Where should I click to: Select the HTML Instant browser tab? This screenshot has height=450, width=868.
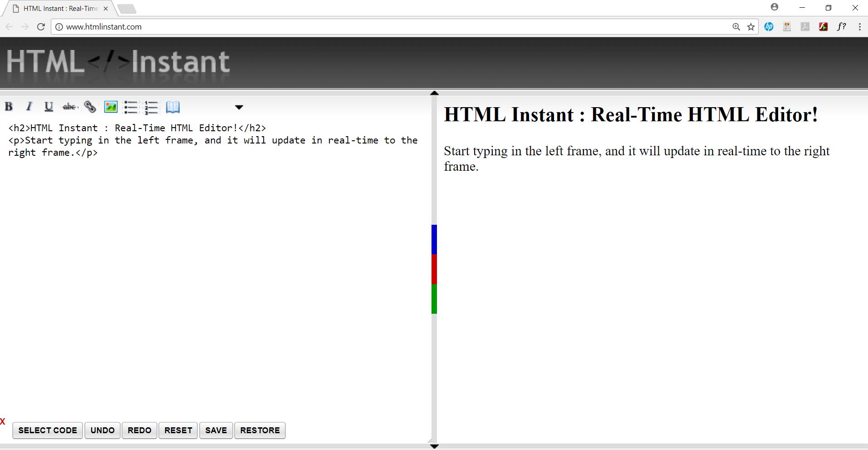coord(61,9)
